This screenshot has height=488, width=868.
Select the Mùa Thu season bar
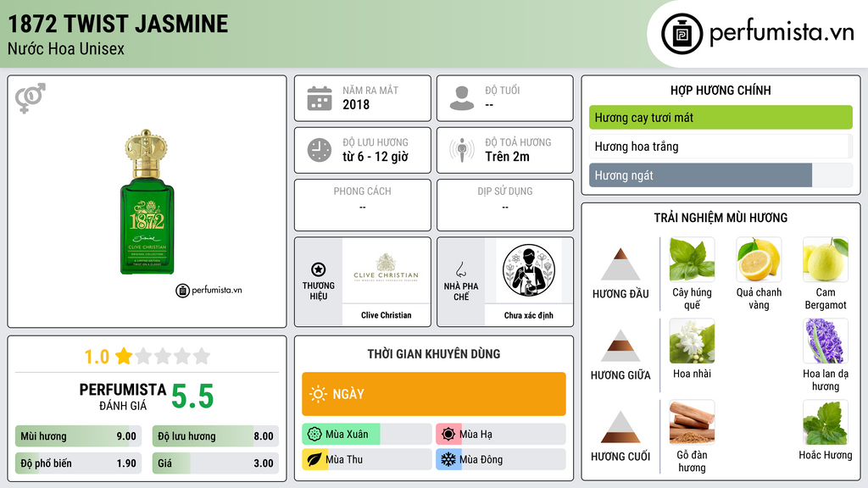coord(366,459)
